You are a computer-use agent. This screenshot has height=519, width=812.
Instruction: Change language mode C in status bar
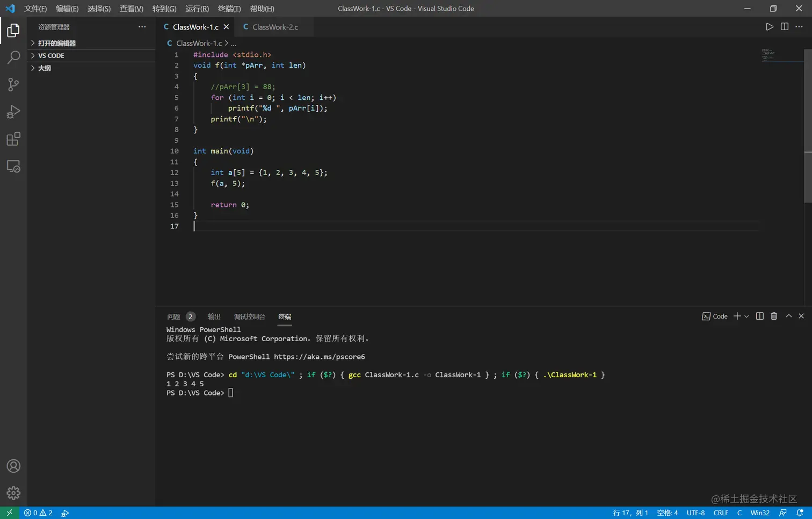click(740, 513)
